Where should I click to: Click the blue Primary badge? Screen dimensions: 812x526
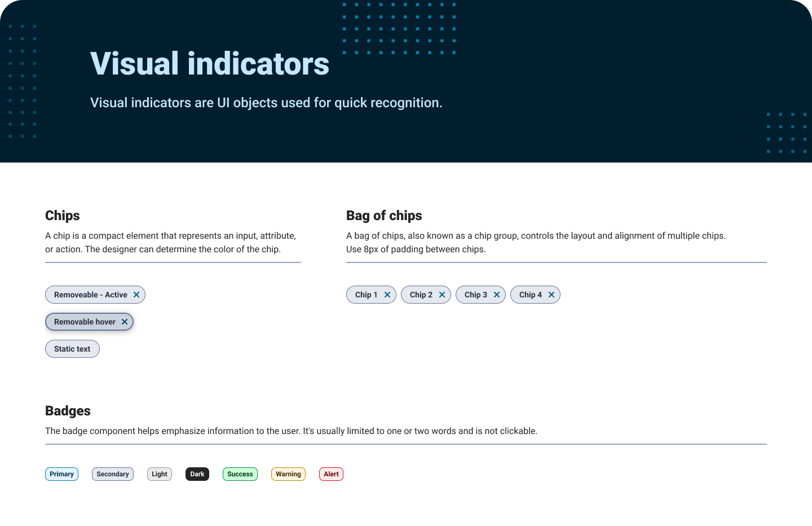tap(61, 474)
